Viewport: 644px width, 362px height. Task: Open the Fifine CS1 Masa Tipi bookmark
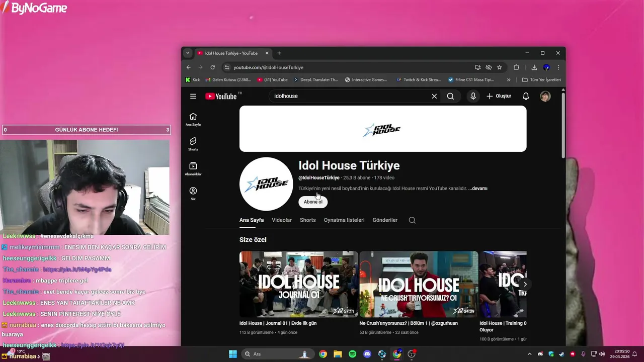click(471, 79)
